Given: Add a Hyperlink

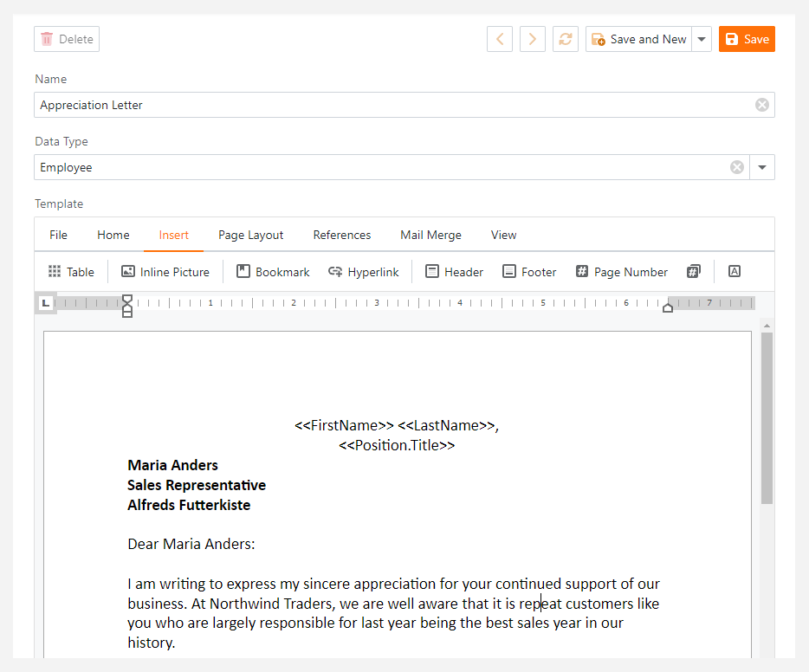Looking at the screenshot, I should (363, 271).
